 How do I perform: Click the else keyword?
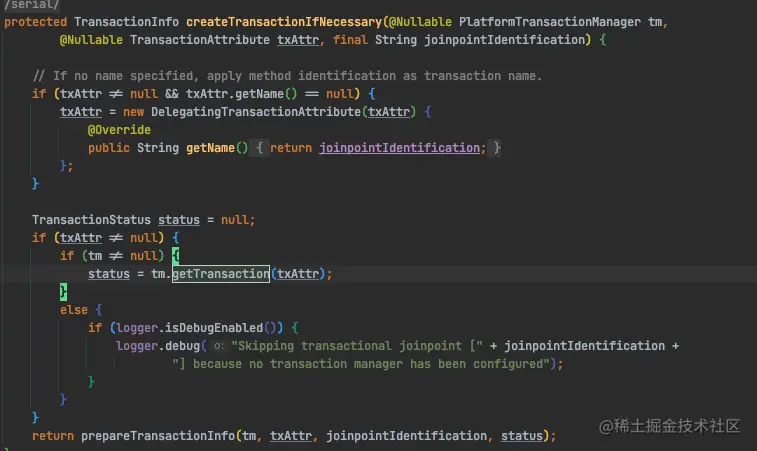[74, 310]
